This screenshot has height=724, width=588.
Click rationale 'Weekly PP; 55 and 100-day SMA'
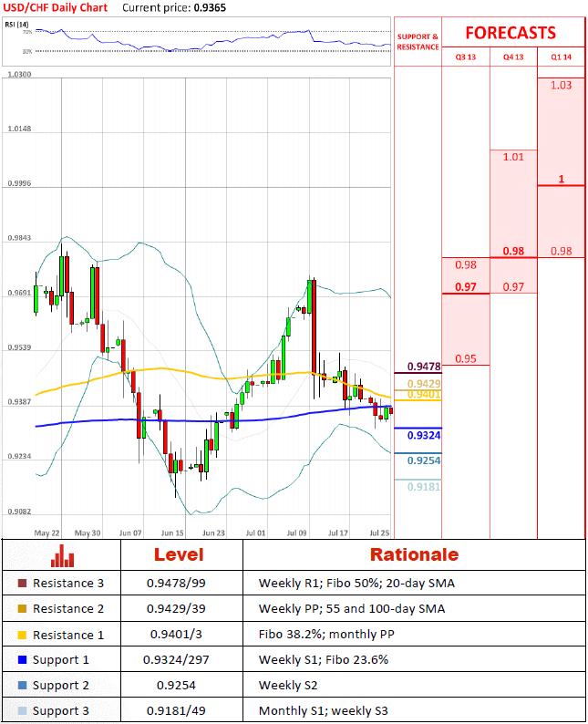(352, 608)
